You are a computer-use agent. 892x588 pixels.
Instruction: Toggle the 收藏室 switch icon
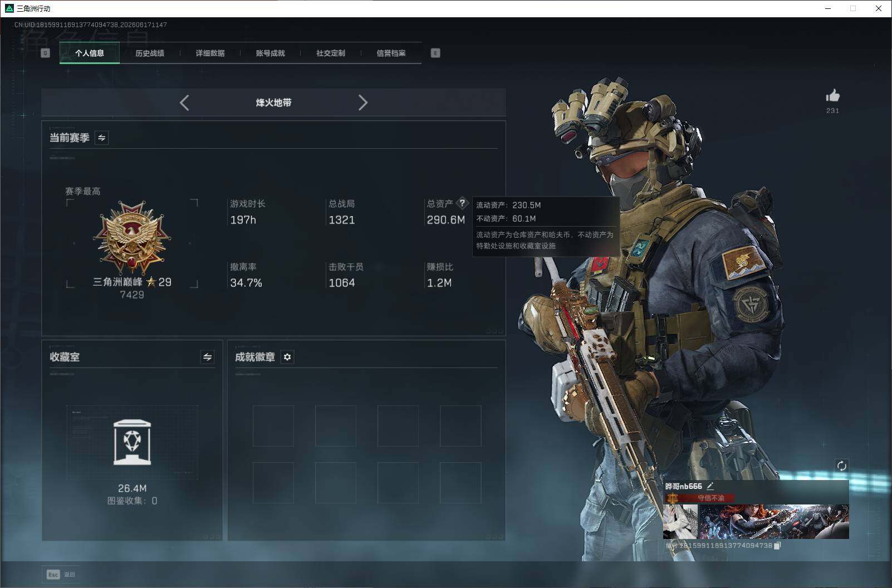click(x=207, y=357)
